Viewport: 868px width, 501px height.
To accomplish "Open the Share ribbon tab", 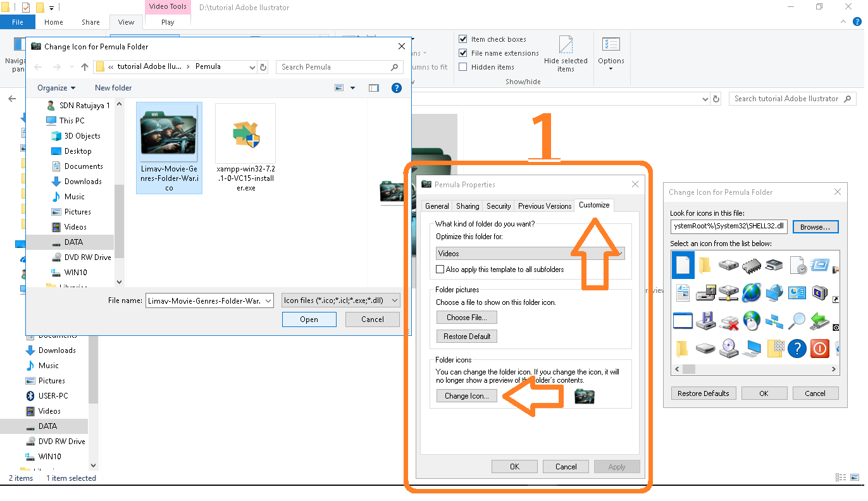I will (90, 22).
